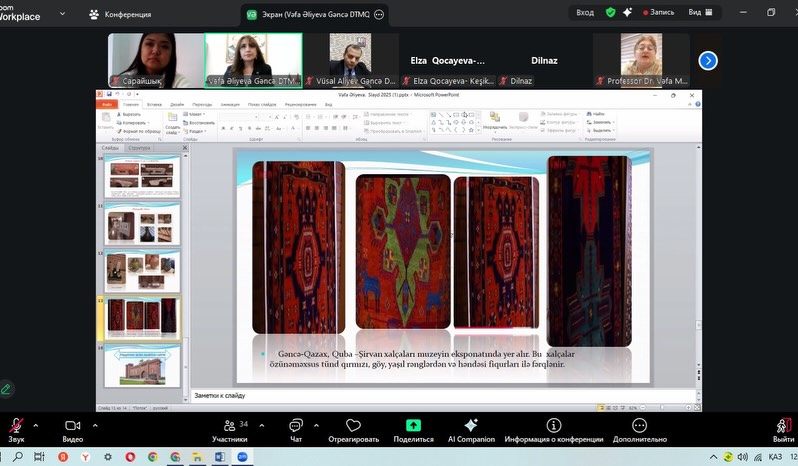
Task: Open the Конференция tab
Action: (x=120, y=14)
